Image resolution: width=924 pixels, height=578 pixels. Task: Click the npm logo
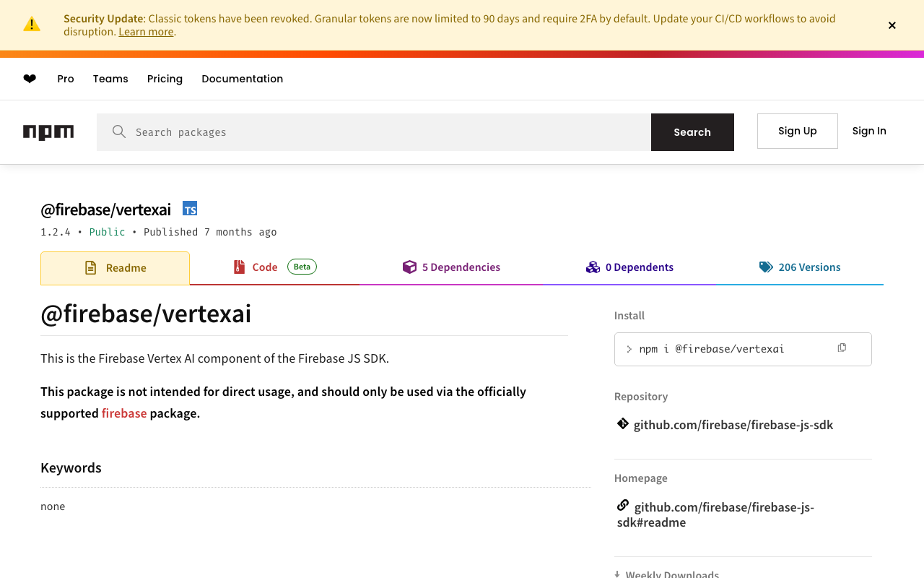click(48, 132)
